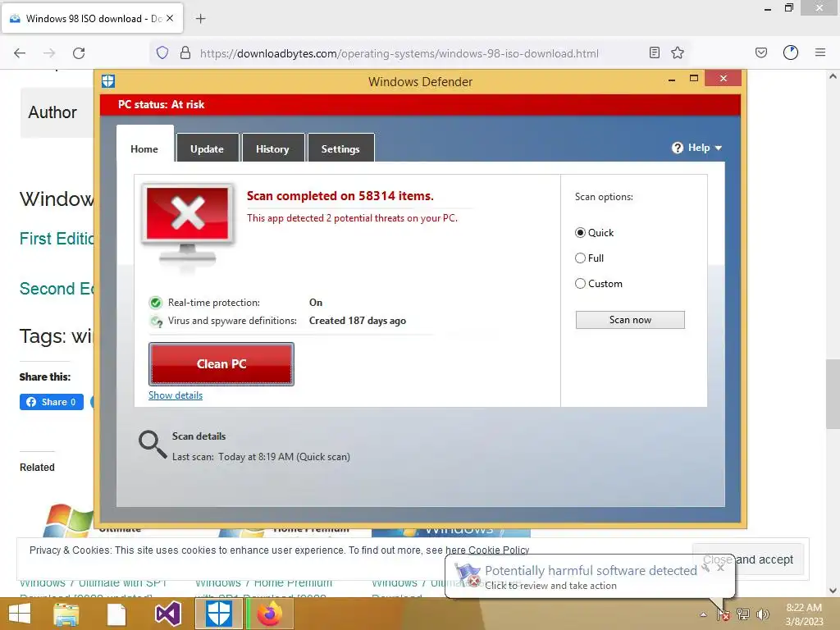Reload the page in Firefox
Screen dimensions: 840x630
(x=79, y=53)
